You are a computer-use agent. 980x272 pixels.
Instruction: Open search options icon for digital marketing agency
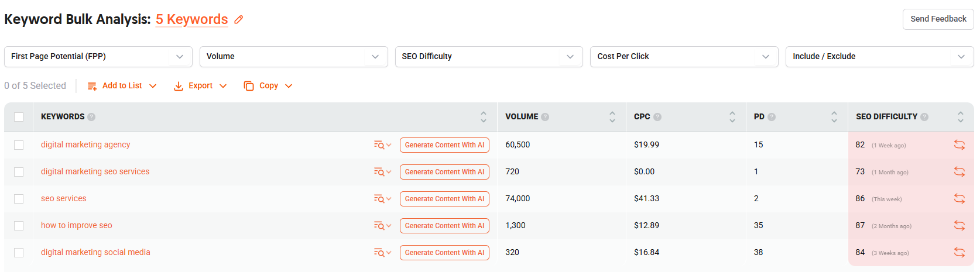[x=382, y=145]
